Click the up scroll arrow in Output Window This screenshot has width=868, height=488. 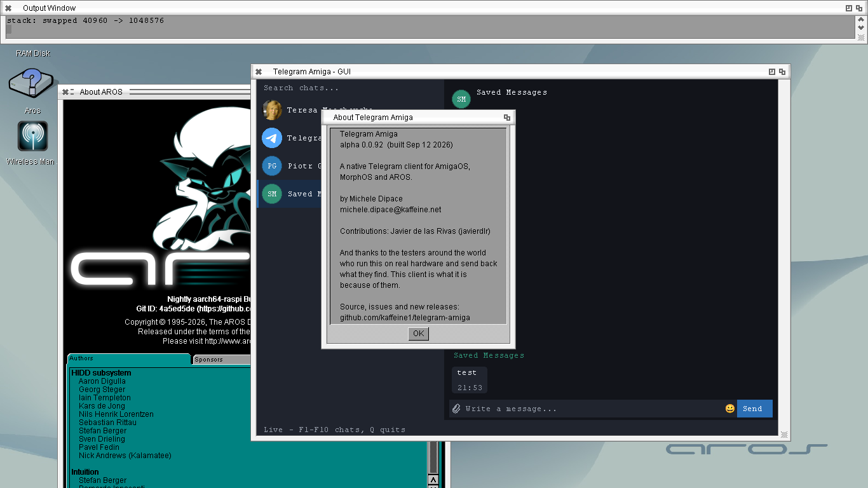coord(862,20)
